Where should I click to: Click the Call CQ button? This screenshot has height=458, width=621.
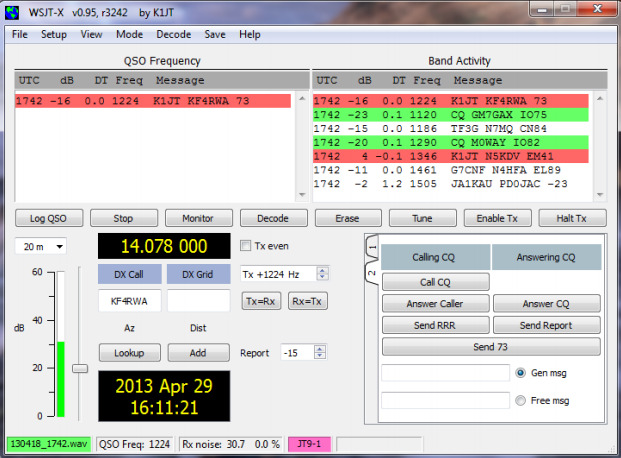click(435, 282)
